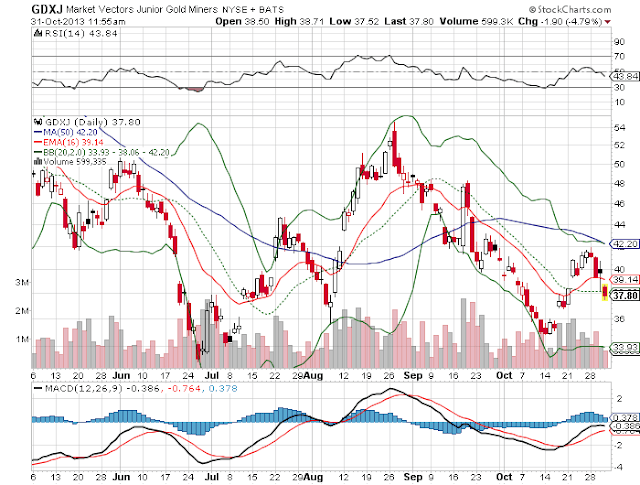
Task: Click the red -0.764 MACD signal value
Action: [183, 389]
